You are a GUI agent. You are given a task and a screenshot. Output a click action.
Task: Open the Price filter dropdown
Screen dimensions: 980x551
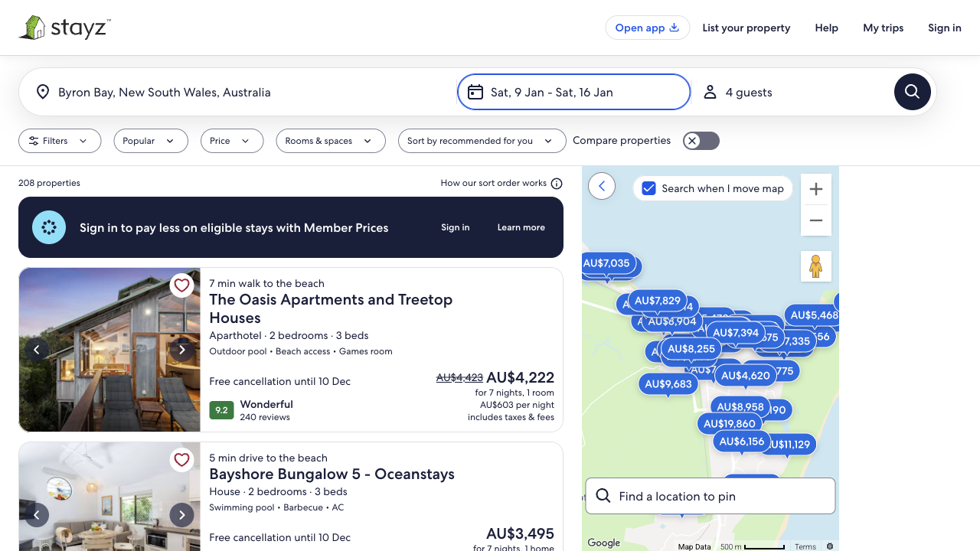pyautogui.click(x=232, y=141)
